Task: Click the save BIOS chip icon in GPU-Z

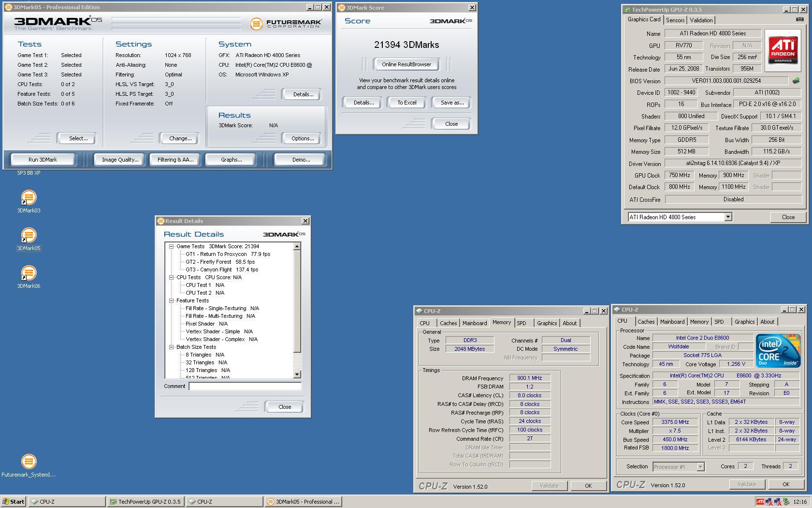Action: [x=796, y=81]
